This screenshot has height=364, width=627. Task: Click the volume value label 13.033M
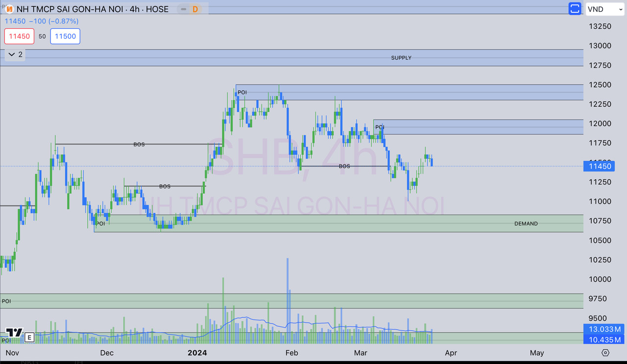click(x=603, y=329)
